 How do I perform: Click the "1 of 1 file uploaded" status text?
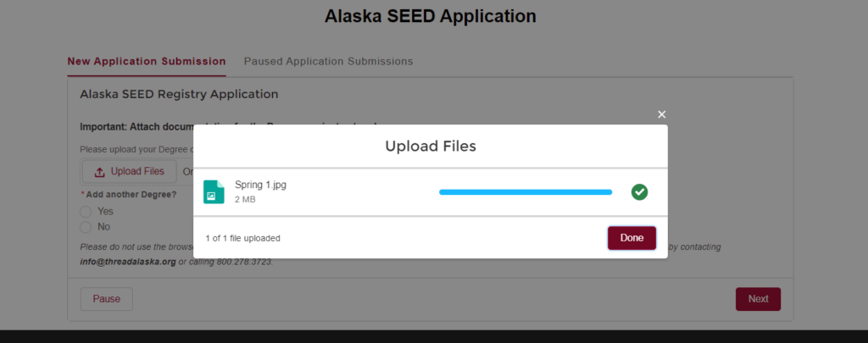pyautogui.click(x=242, y=238)
